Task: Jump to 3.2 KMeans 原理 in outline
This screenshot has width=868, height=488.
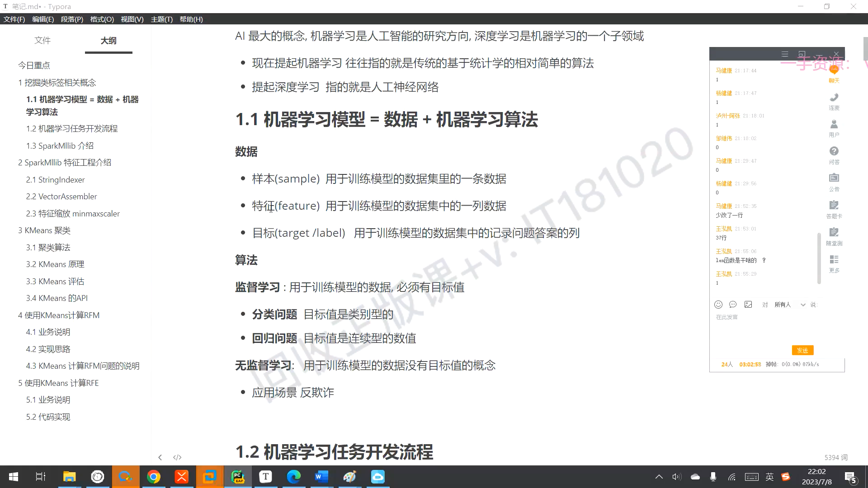Action: pyautogui.click(x=55, y=264)
